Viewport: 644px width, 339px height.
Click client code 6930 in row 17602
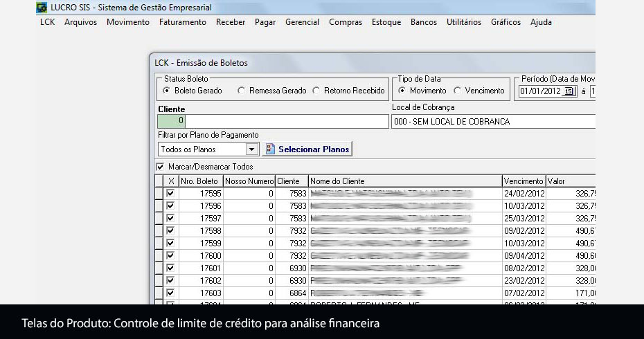(x=292, y=281)
